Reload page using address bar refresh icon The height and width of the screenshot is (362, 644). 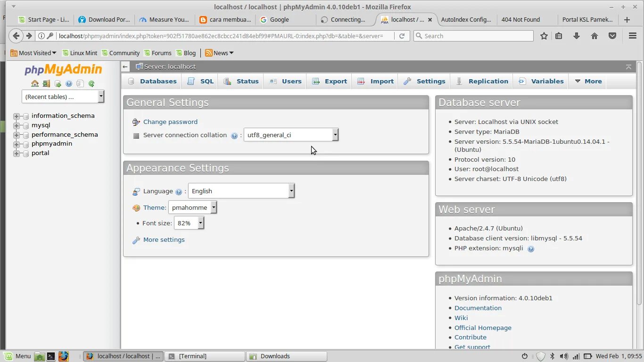click(402, 36)
